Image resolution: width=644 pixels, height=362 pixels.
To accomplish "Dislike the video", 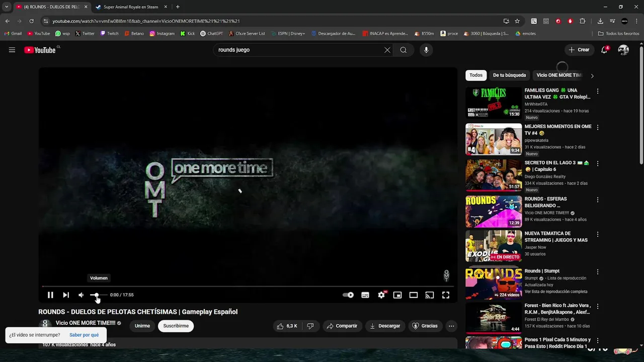I will [x=310, y=326].
